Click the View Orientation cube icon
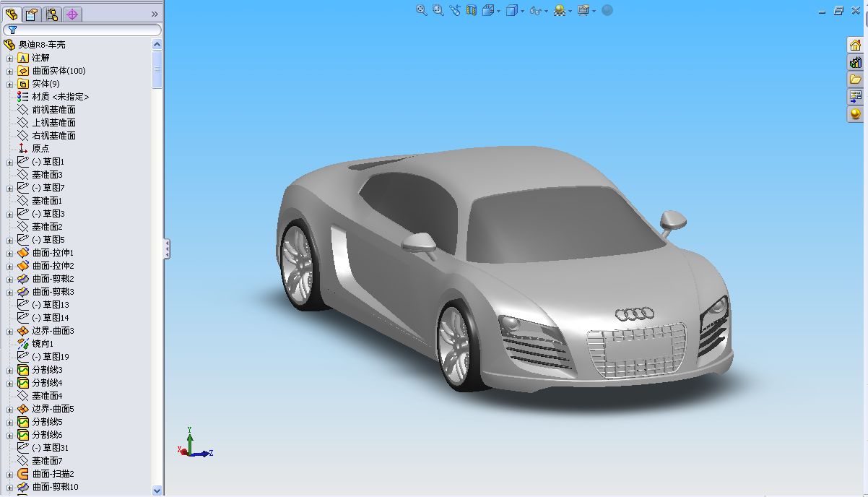 [489, 10]
